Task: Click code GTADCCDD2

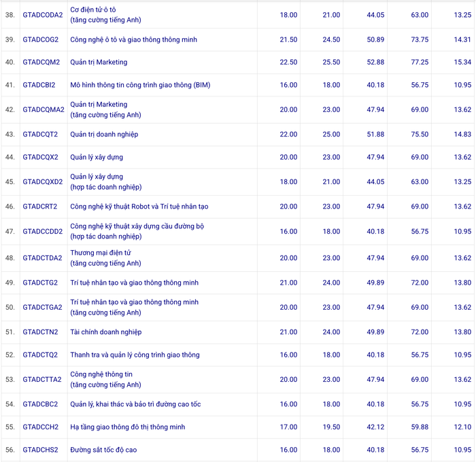Action: point(42,231)
